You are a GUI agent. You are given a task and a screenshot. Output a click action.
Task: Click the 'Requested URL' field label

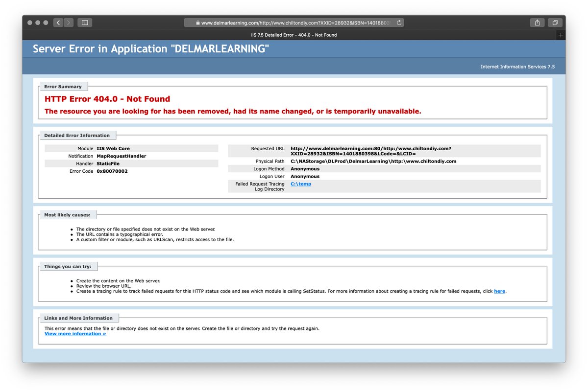[x=268, y=148]
